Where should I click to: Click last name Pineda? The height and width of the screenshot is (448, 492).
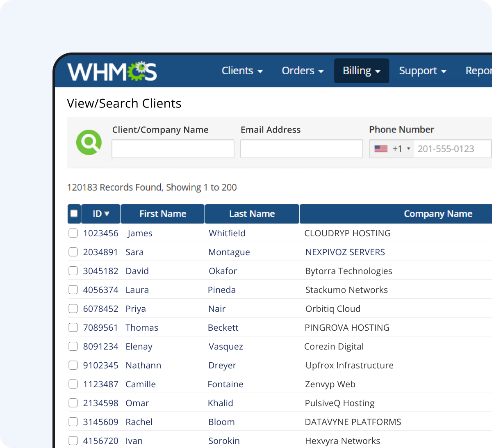tap(222, 290)
